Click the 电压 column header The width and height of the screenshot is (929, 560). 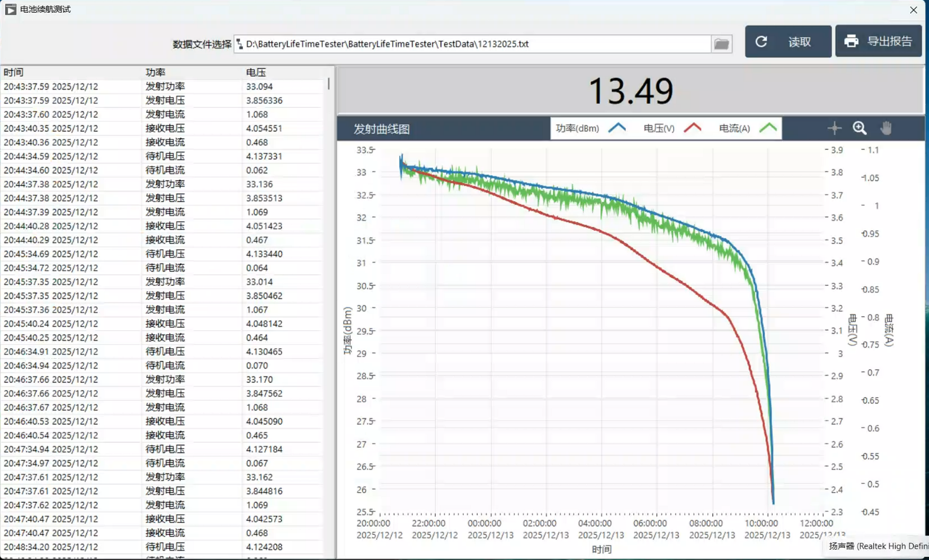(256, 72)
